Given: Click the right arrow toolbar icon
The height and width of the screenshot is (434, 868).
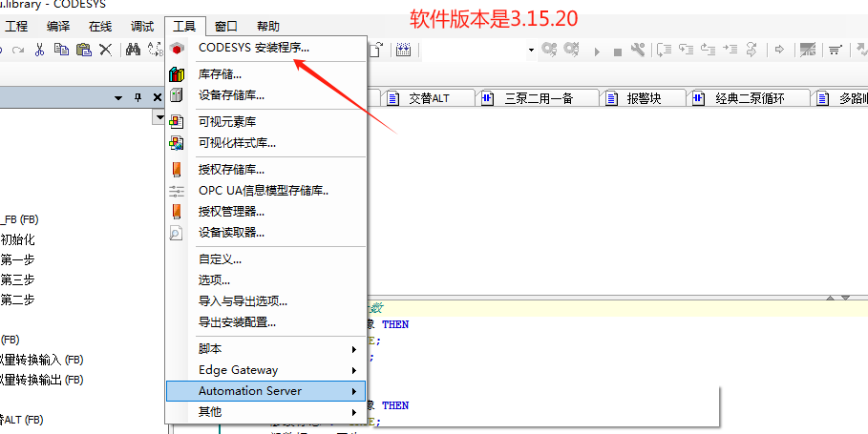Looking at the screenshot, I should 780,51.
